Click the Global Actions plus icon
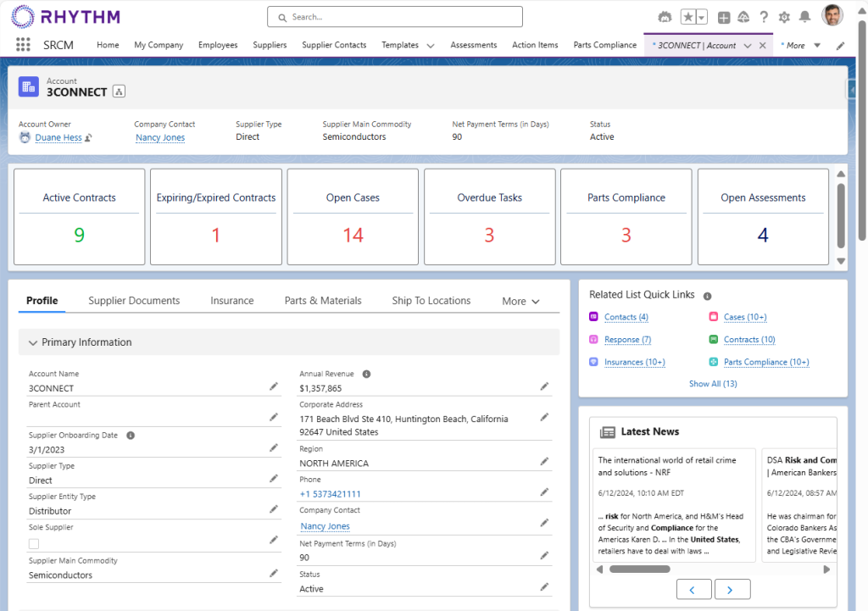The height and width of the screenshot is (611, 868). click(x=723, y=17)
